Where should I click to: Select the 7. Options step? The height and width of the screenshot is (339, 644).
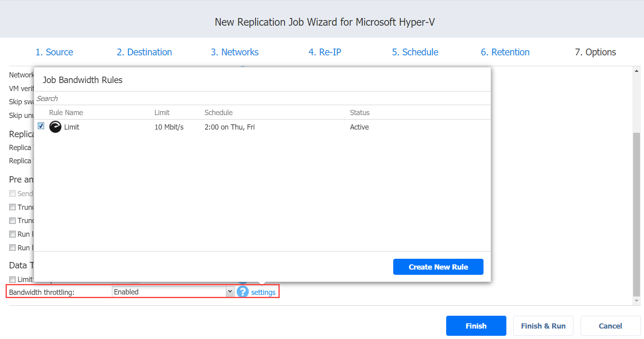pyautogui.click(x=595, y=52)
